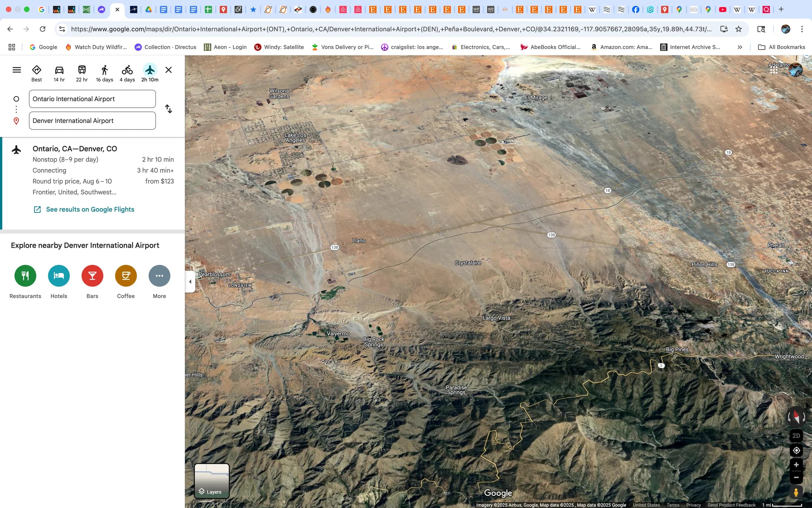View site information in address bar
Screen dimensions: 812x508
62,29
